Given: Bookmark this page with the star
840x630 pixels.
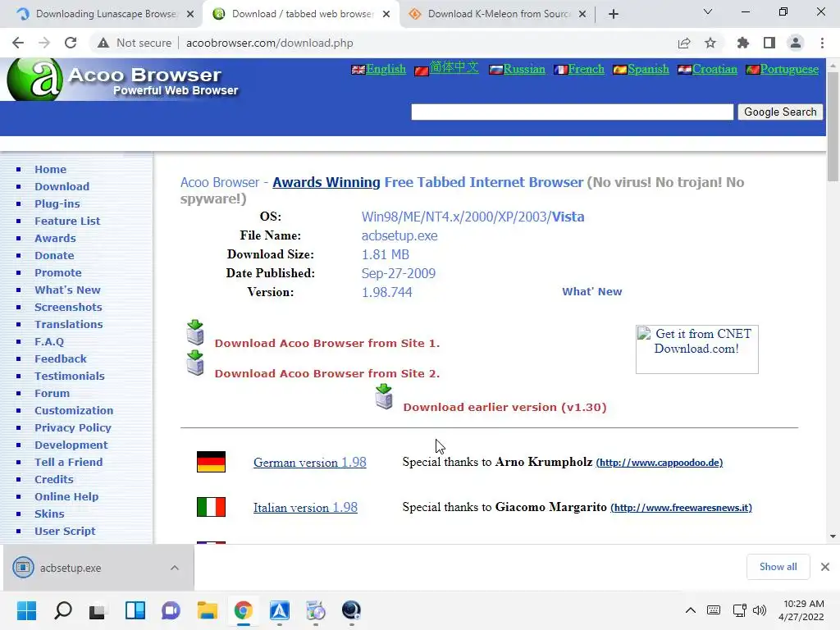Looking at the screenshot, I should point(710,43).
